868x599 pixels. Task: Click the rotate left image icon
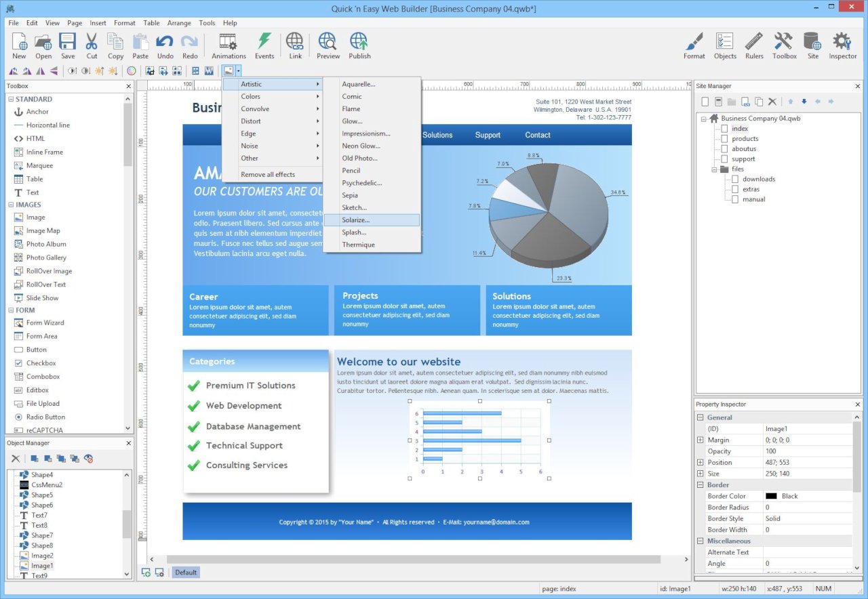14,70
